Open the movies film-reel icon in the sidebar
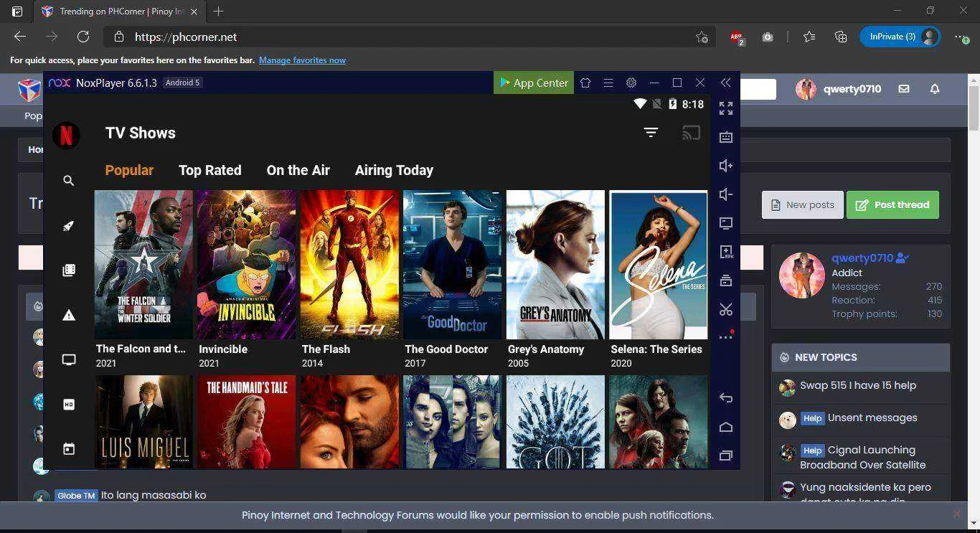This screenshot has height=533, width=980. 69,270
